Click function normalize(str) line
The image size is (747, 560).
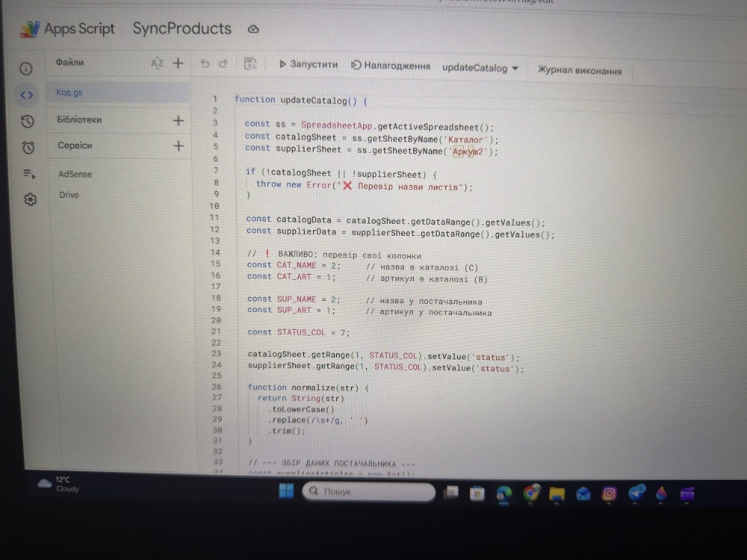tap(309, 388)
